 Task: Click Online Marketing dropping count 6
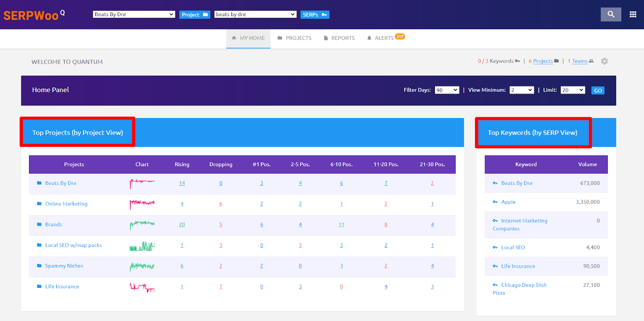click(x=221, y=204)
